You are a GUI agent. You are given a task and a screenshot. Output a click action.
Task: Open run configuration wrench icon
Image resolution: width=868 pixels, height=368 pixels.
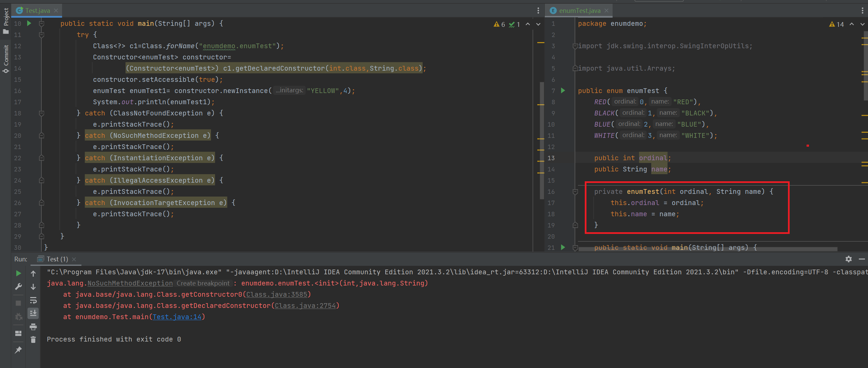click(x=18, y=287)
